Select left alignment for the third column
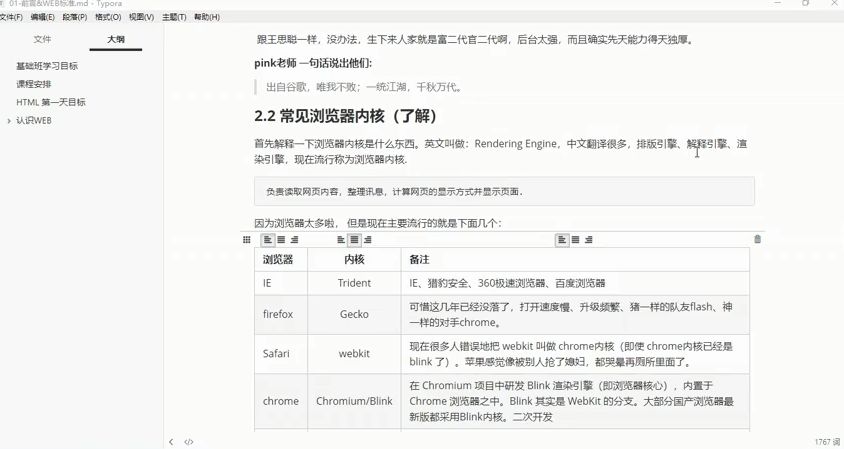Image resolution: width=844 pixels, height=449 pixels. coord(563,240)
